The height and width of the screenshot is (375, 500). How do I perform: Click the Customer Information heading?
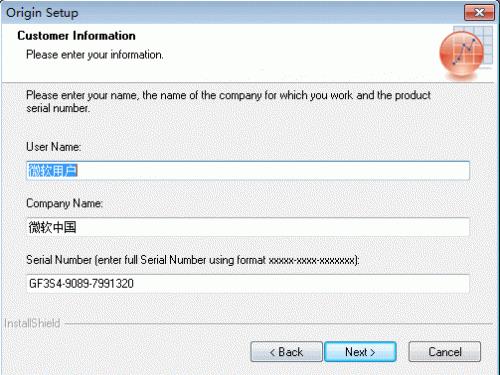pyautogui.click(x=77, y=36)
